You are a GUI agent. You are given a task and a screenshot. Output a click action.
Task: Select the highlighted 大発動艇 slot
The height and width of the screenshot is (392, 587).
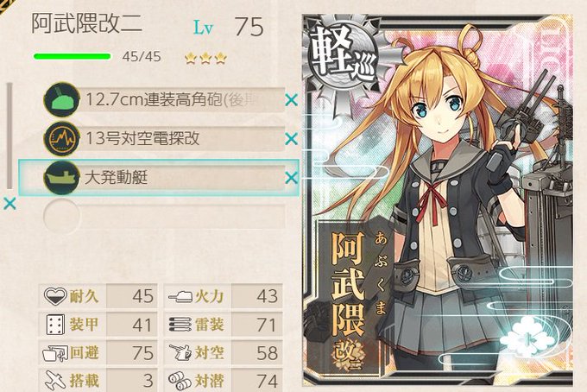point(159,178)
